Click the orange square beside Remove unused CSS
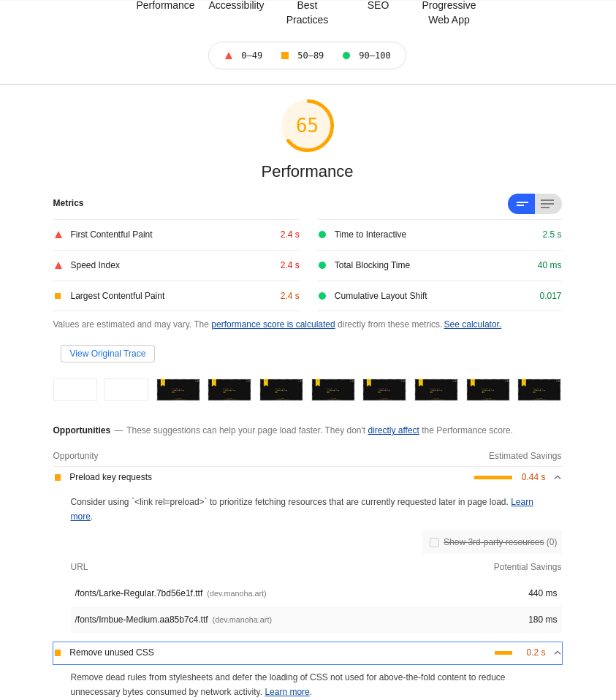Image resolution: width=616 pixels, height=700 pixels. click(x=58, y=653)
